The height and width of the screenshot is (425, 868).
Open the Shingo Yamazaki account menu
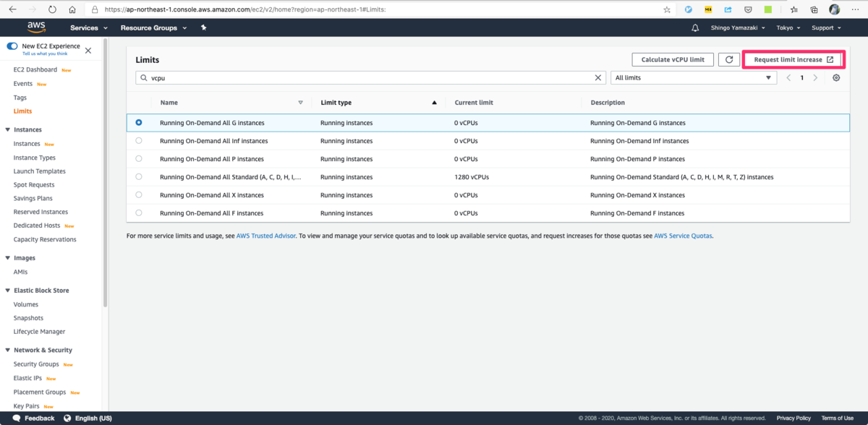click(x=739, y=27)
